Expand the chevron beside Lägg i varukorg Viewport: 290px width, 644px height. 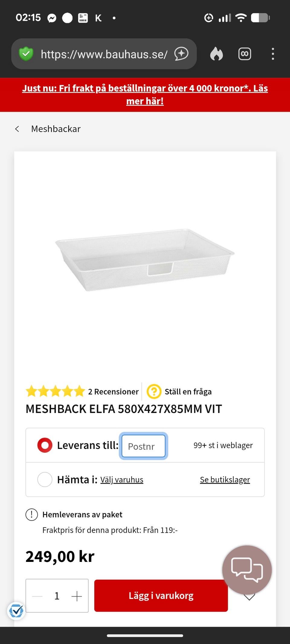coord(250,598)
